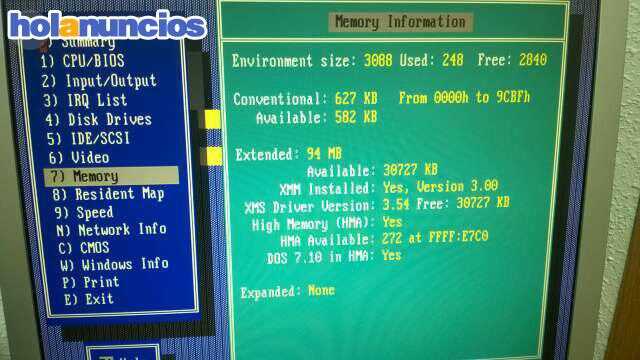Open the CPU/BIOS menu entry
The image size is (640, 360).
(x=82, y=61)
